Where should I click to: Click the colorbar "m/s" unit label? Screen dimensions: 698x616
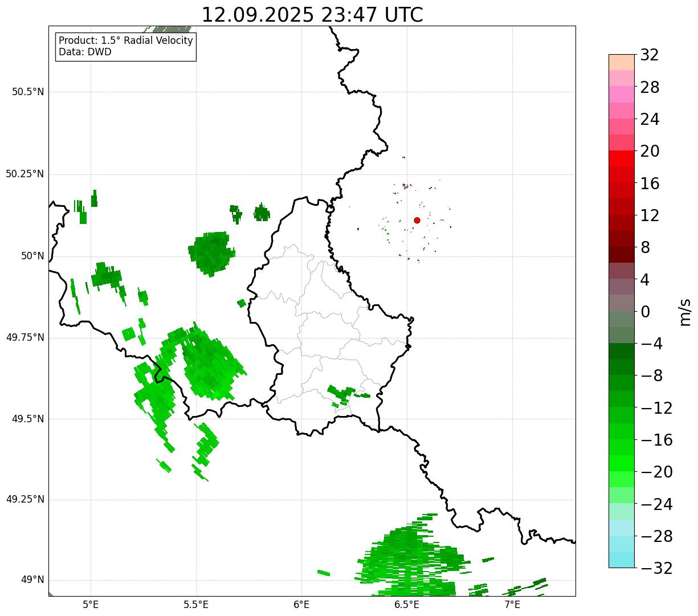684,312
